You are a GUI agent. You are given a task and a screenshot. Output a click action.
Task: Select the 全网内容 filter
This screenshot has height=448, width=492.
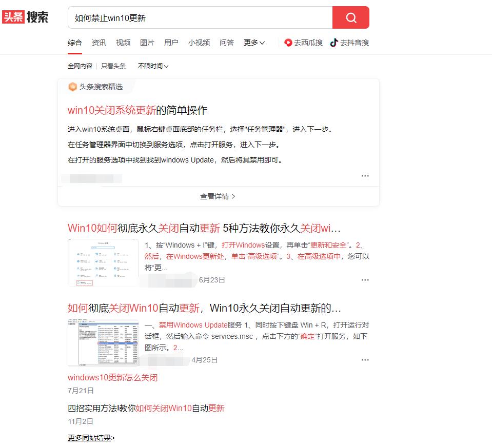click(80, 66)
